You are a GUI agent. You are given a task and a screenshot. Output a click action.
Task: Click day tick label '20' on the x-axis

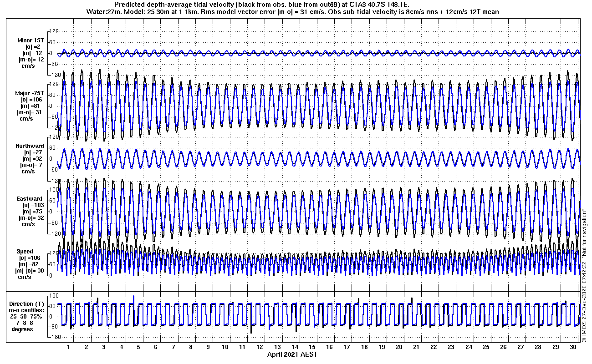click(399, 347)
